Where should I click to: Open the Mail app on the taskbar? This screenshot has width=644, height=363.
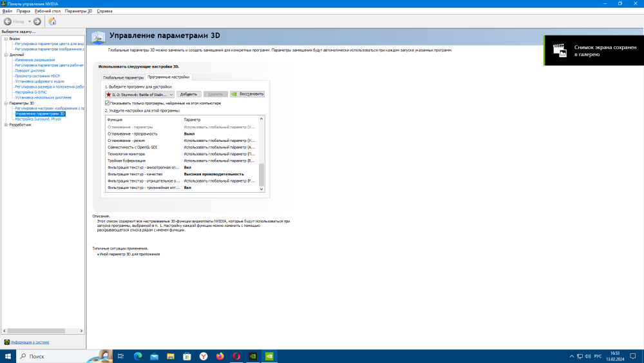(154, 357)
